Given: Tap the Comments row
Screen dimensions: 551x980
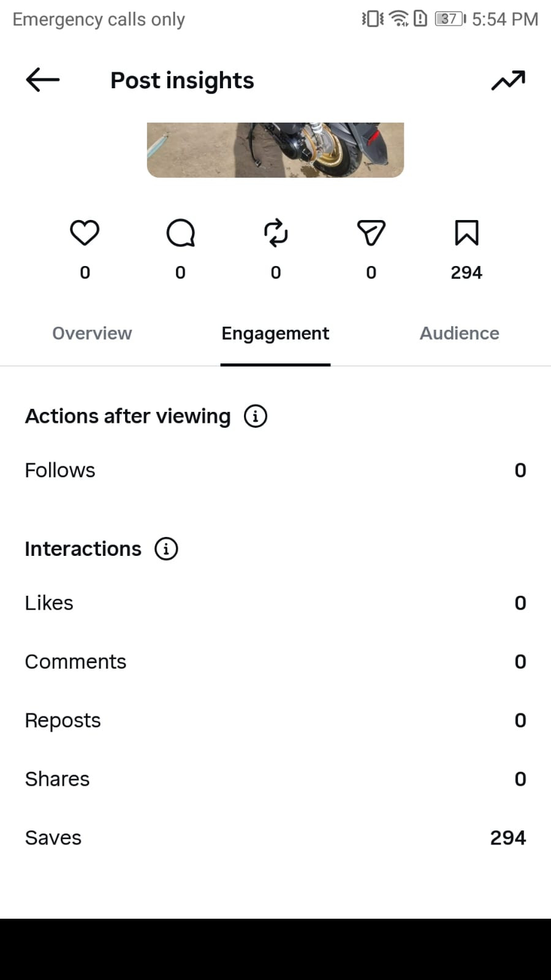Looking at the screenshot, I should (x=275, y=662).
